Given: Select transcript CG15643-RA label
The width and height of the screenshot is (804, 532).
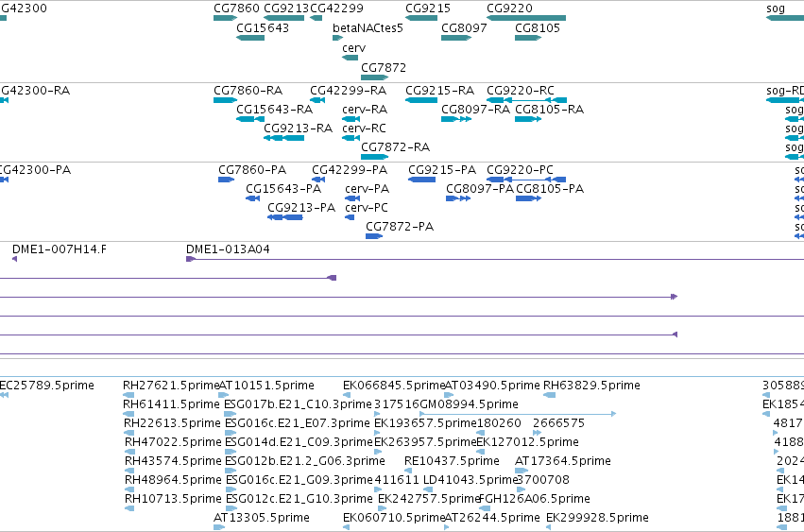Looking at the screenshot, I should [274, 110].
